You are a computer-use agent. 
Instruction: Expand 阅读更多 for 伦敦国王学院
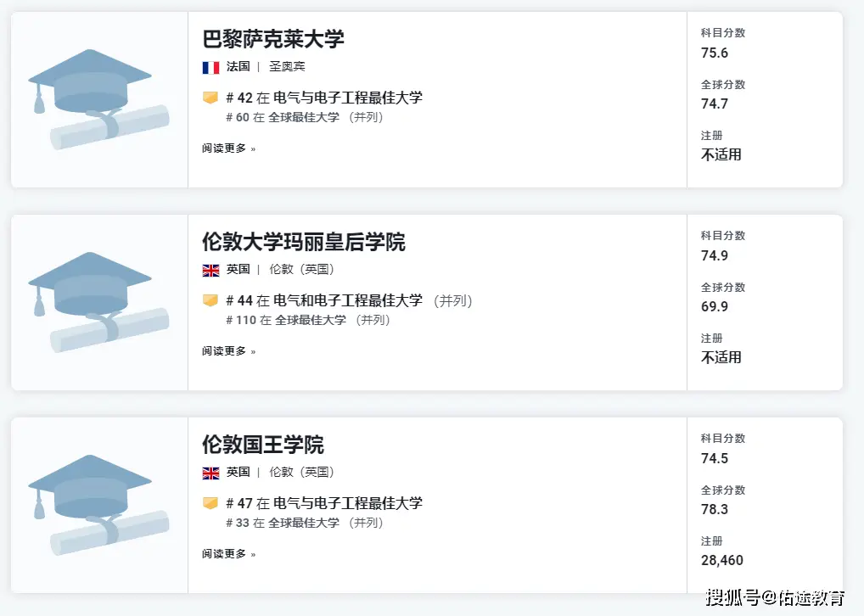[x=228, y=554]
